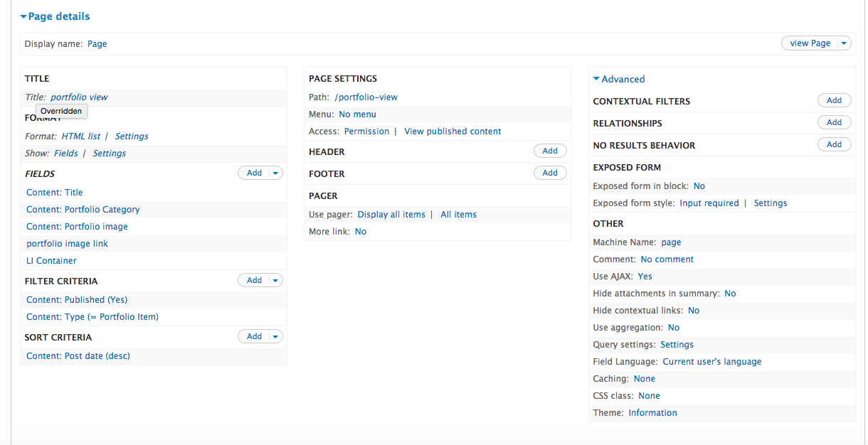Add a new field
The width and height of the screenshot is (868, 445).
(x=254, y=173)
